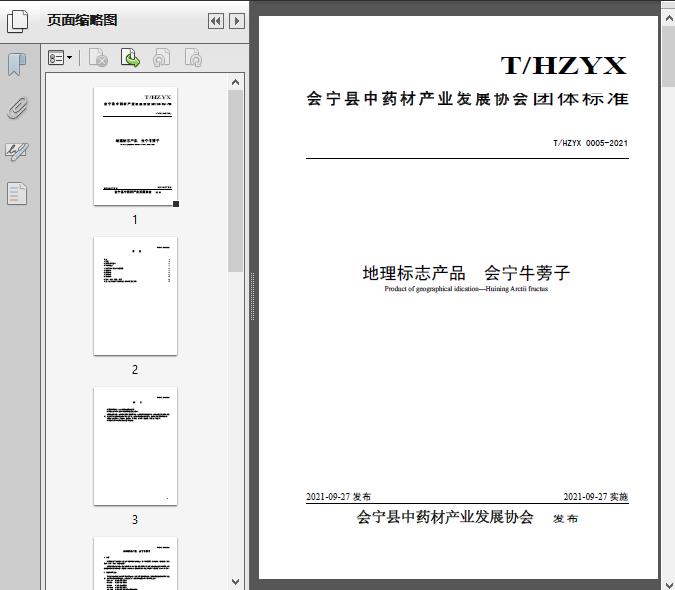Screen dimensions: 675x590
Task: Click the 2021-09-27 发布 date text
Action: [338, 497]
